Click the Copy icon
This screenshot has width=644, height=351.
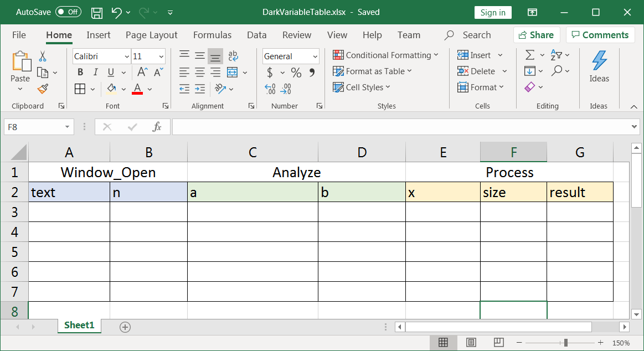pos(43,73)
